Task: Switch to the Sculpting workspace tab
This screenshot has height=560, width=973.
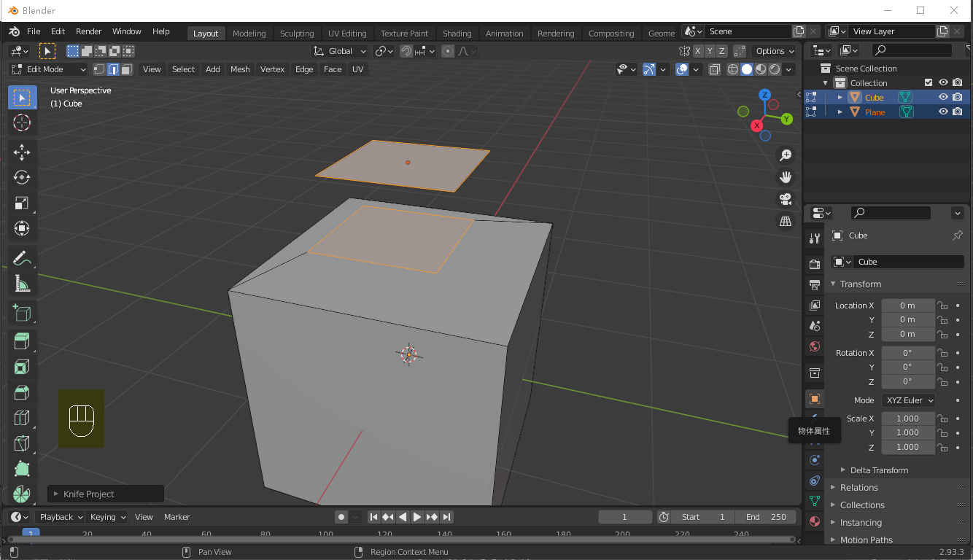Action: pyautogui.click(x=297, y=34)
